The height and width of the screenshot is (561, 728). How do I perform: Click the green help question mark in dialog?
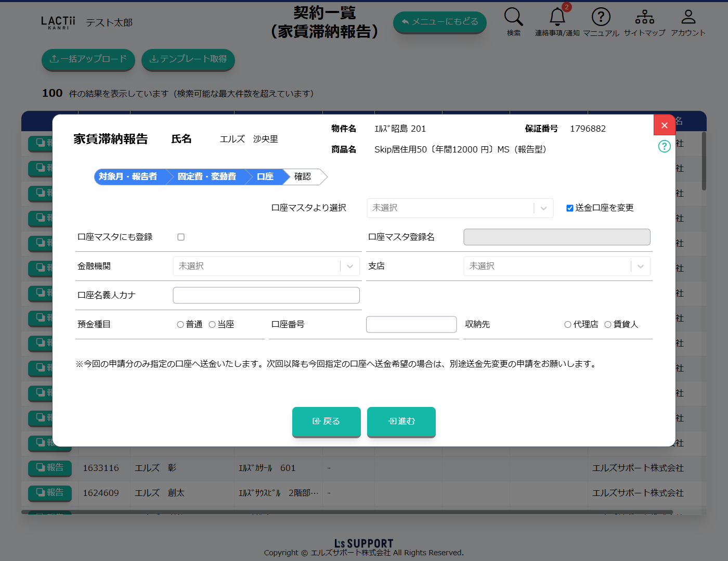pos(664,146)
